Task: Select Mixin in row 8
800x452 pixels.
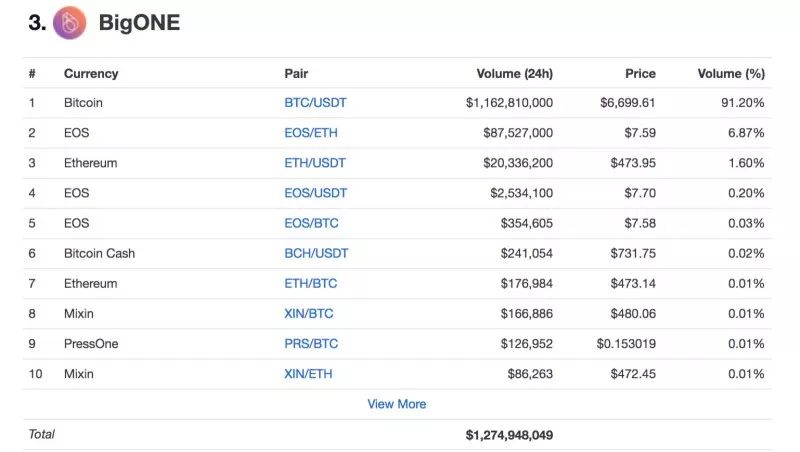Action: tap(79, 313)
